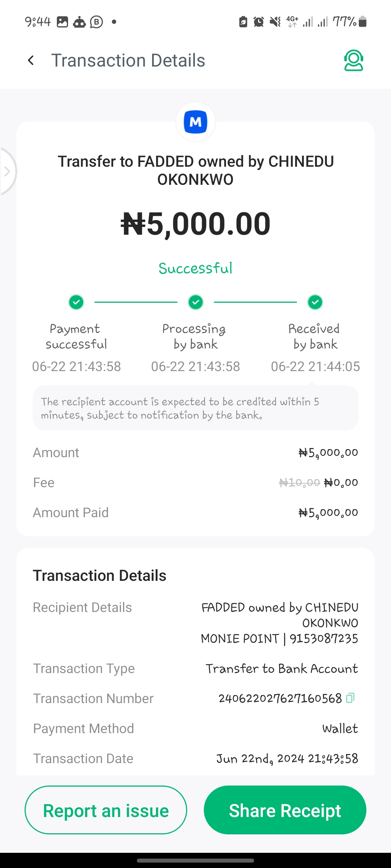Image resolution: width=391 pixels, height=868 pixels.
Task: Tap the Received by bank checkmark
Action: coord(315,302)
